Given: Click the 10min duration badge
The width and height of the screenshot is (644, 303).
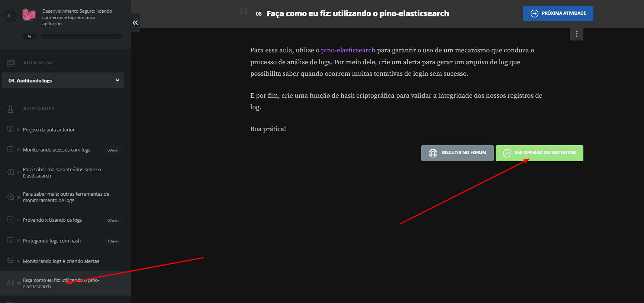Looking at the screenshot, I should [113, 241].
